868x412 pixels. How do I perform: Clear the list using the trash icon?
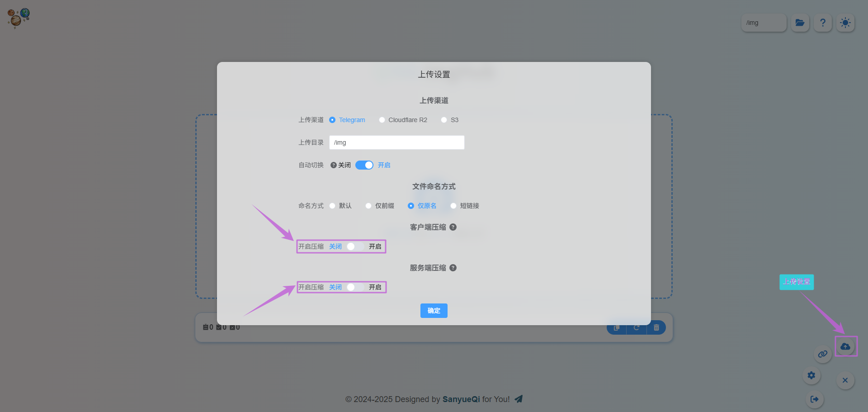[x=656, y=327]
